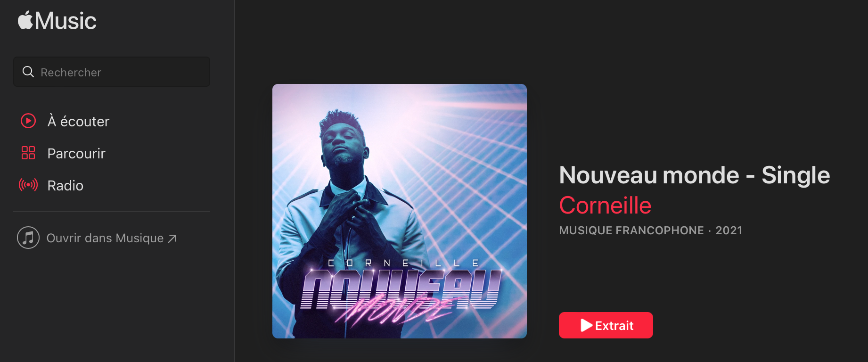Click the Apple Music logo

[57, 21]
